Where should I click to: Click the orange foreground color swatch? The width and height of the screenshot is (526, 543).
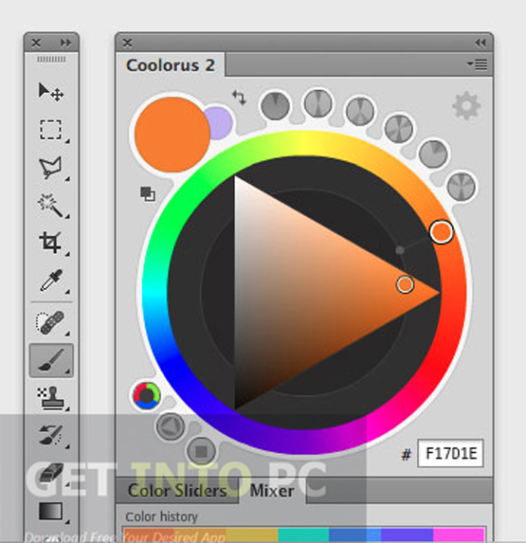172,134
